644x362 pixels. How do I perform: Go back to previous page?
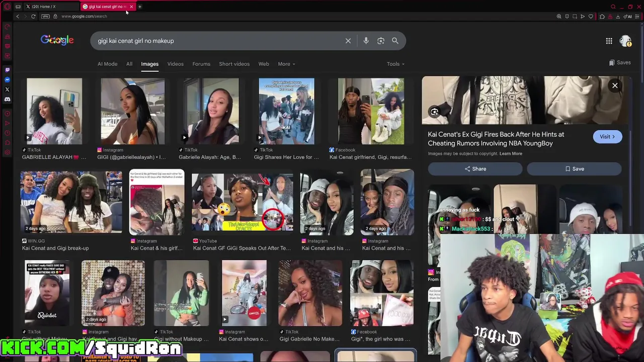click(18, 16)
